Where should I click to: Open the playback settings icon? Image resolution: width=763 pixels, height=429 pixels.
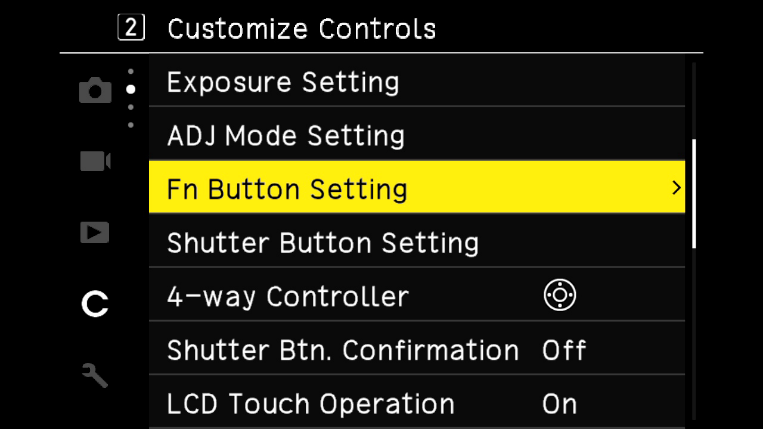click(x=95, y=233)
